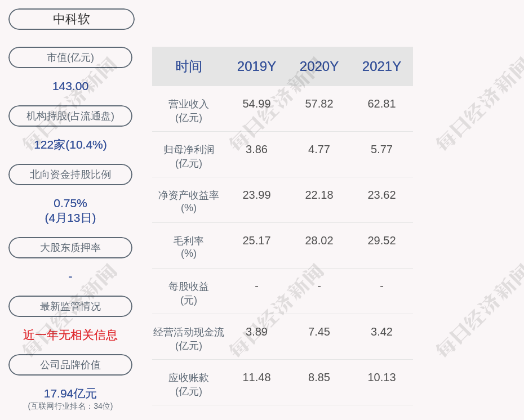Screen dimensions: 524x420
Task: Select gross margin value 29.52
Action: click(x=381, y=241)
